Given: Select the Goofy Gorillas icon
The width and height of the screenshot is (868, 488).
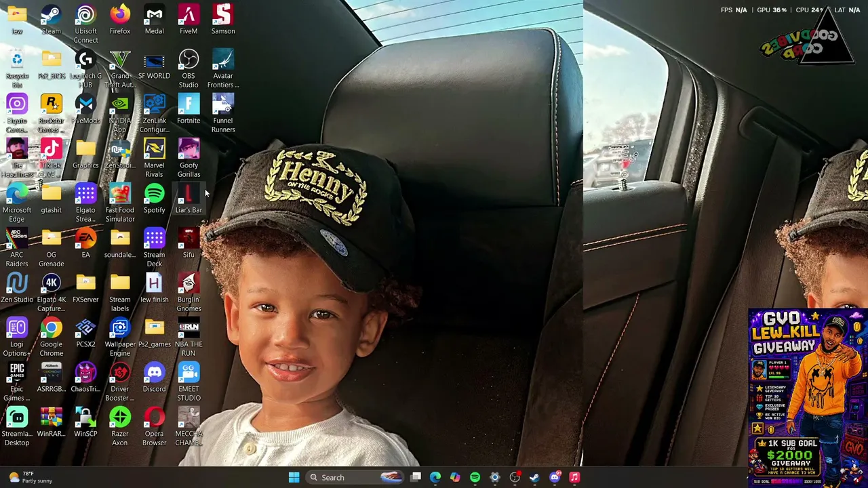Looking at the screenshot, I should pos(189,158).
